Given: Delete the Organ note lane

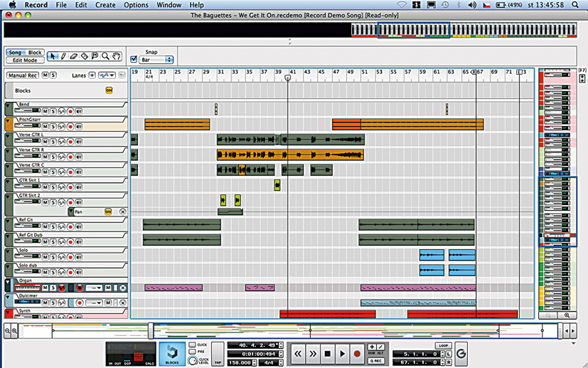Looking at the screenshot, I should (x=122, y=288).
